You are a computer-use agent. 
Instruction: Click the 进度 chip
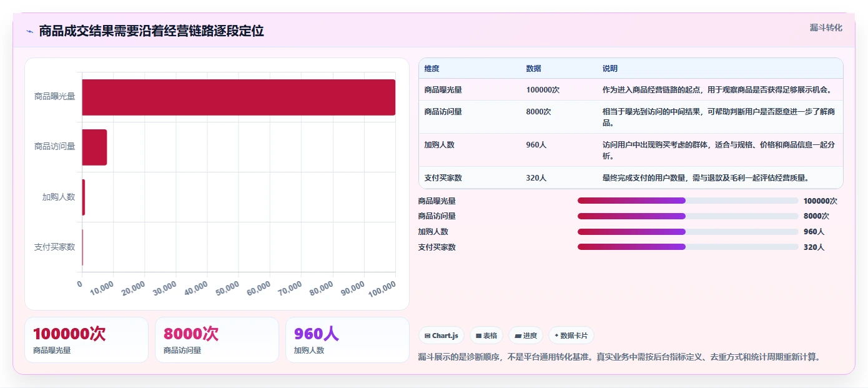(526, 336)
